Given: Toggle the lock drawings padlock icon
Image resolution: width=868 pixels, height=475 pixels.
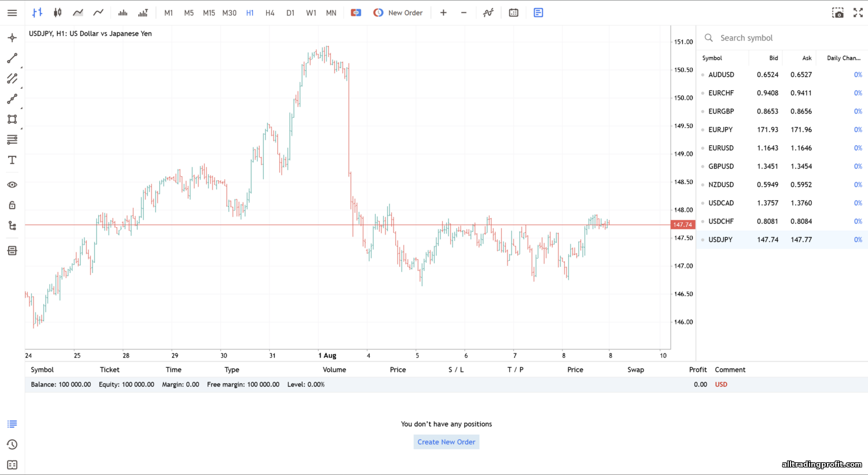Looking at the screenshot, I should [12, 206].
